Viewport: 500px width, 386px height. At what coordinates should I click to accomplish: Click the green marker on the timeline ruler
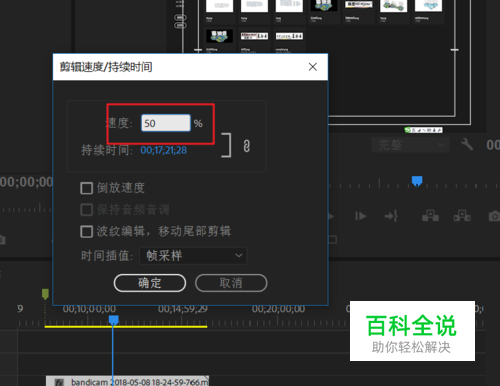pyautogui.click(x=45, y=294)
